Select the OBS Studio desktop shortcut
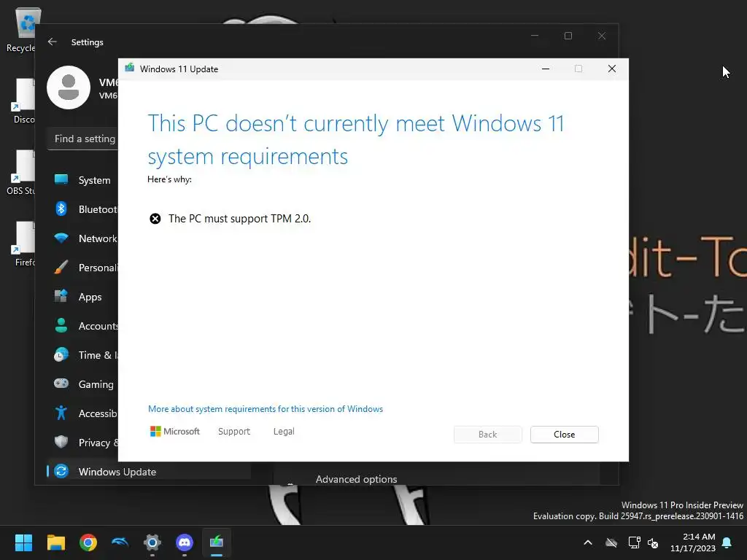This screenshot has height=560, width=747. pos(21,173)
